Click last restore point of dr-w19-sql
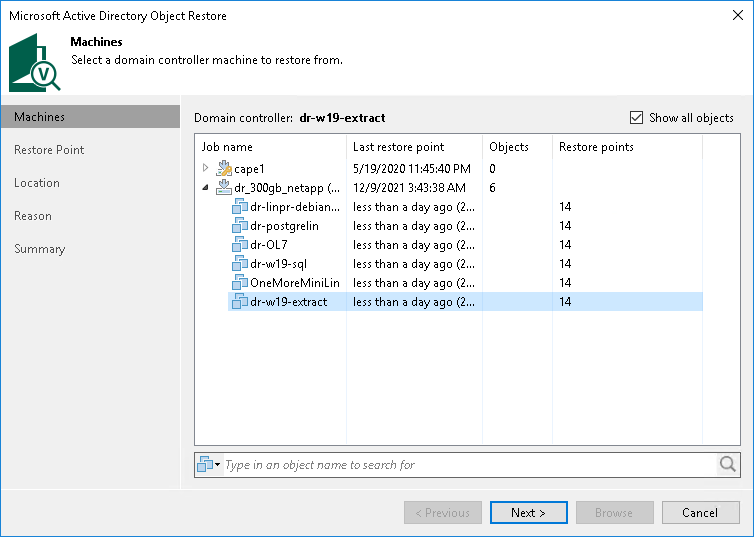Screen dimensions: 754x537 414,264
